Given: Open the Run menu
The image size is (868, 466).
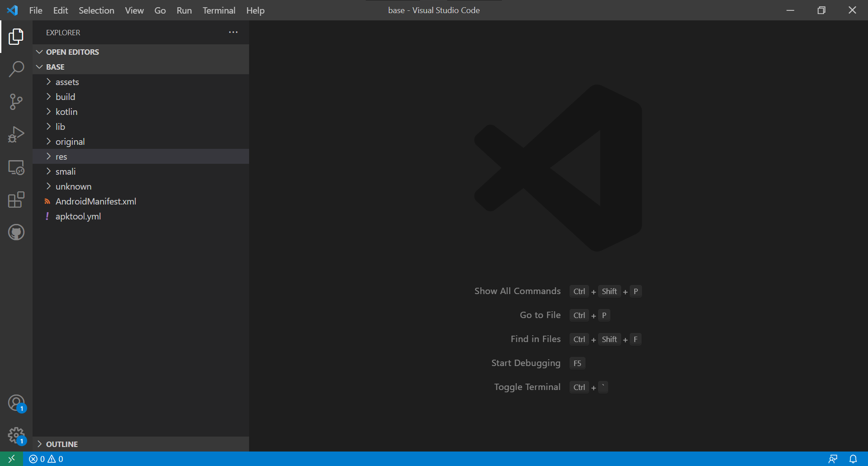Looking at the screenshot, I should tap(184, 10).
